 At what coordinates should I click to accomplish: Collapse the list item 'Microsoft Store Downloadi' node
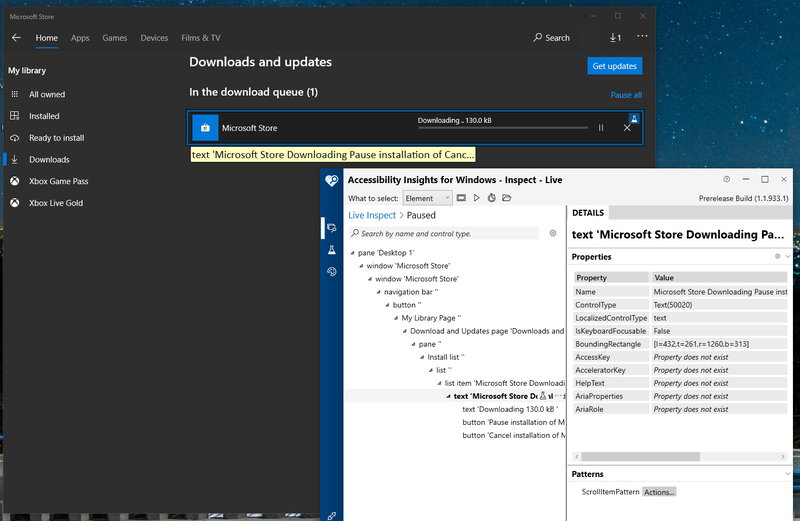coord(439,383)
